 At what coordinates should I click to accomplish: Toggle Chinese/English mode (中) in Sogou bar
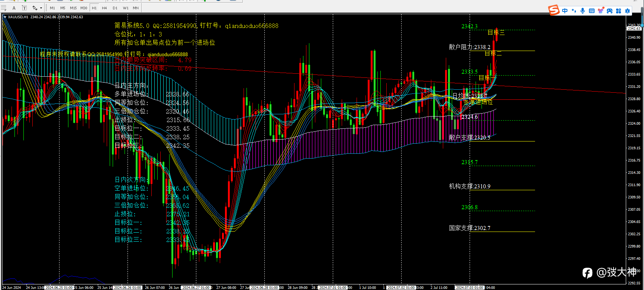[x=565, y=11]
